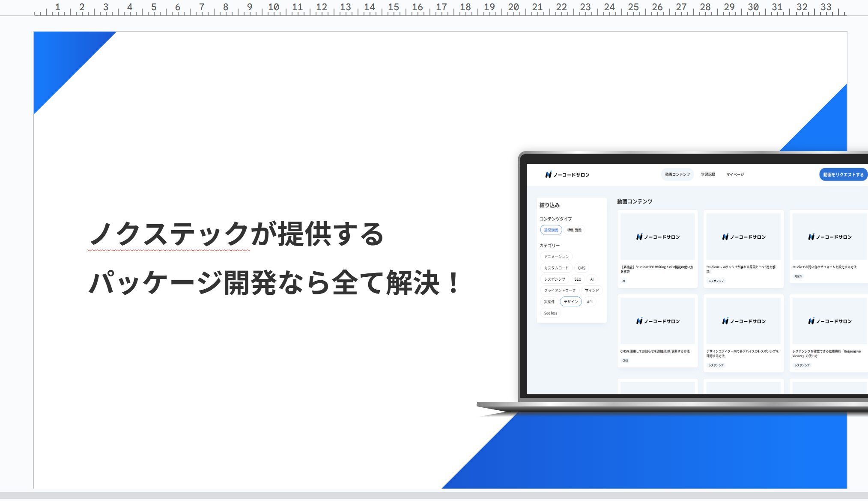Select the text line パッケージ開発なら全て解決！

pyautogui.click(x=274, y=283)
